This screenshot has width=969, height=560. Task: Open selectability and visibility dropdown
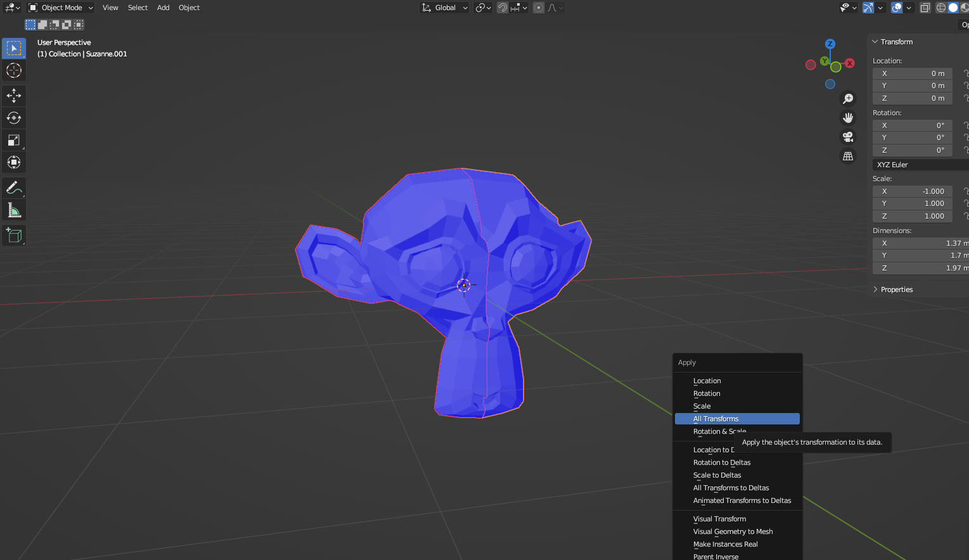[849, 8]
